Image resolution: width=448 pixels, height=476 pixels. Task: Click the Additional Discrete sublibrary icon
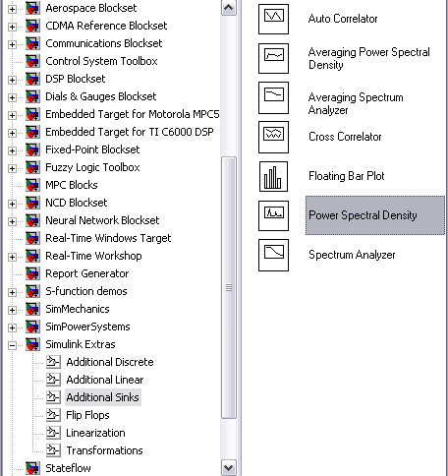click(53, 362)
